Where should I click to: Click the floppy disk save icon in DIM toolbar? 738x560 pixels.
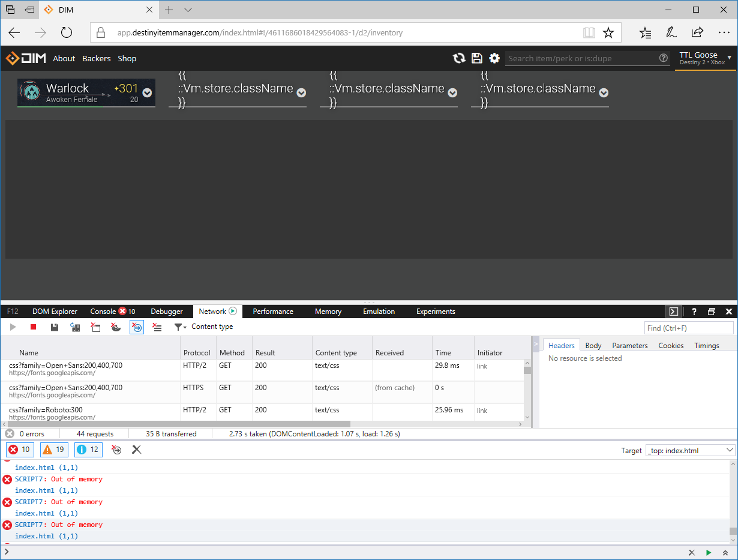tap(477, 58)
